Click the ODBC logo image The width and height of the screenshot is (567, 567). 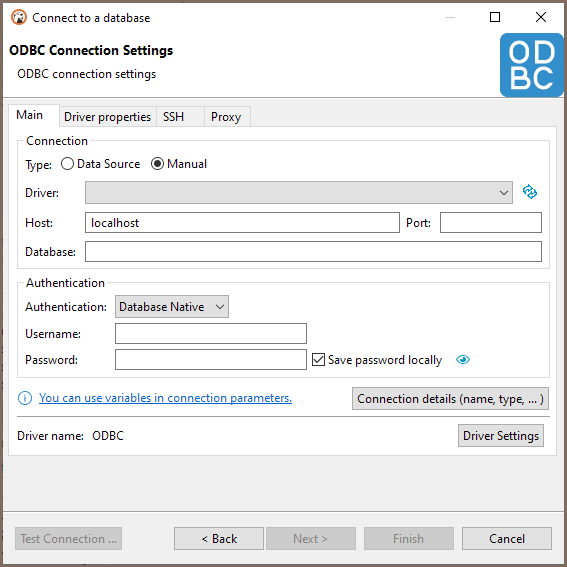pos(531,65)
